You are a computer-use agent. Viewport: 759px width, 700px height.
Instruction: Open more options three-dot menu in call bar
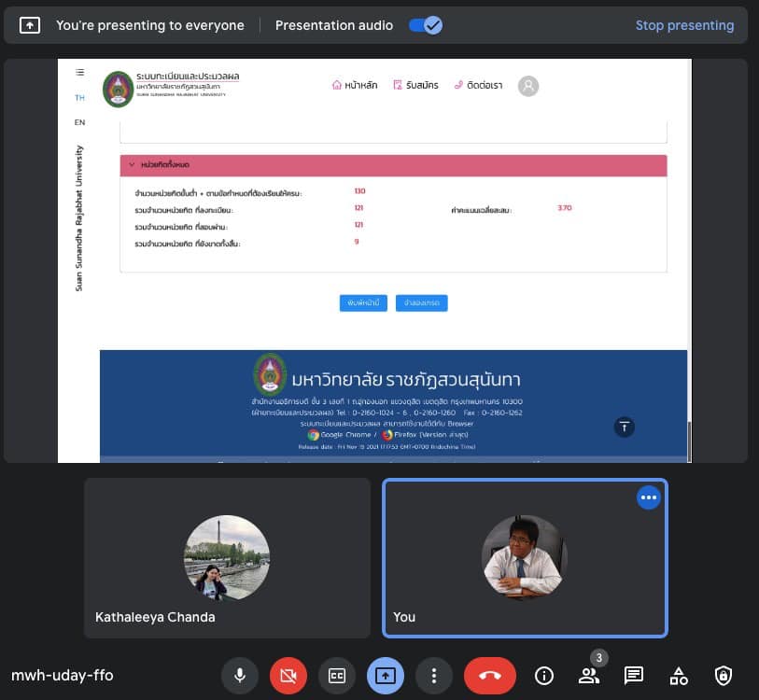point(434,675)
